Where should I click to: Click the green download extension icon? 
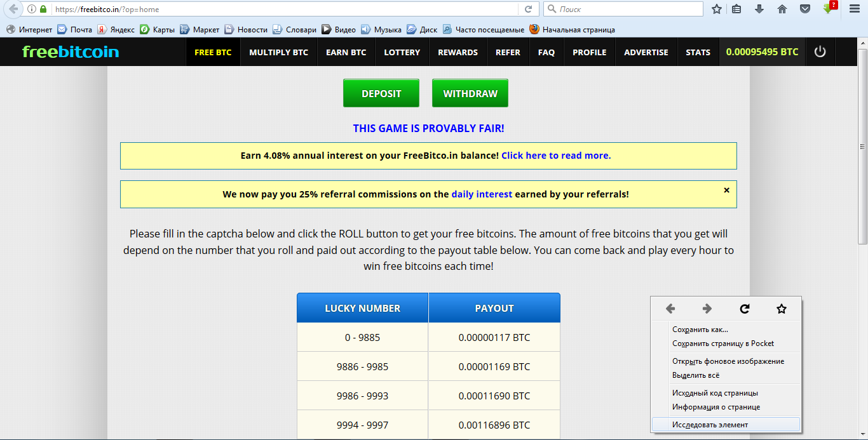(x=829, y=9)
